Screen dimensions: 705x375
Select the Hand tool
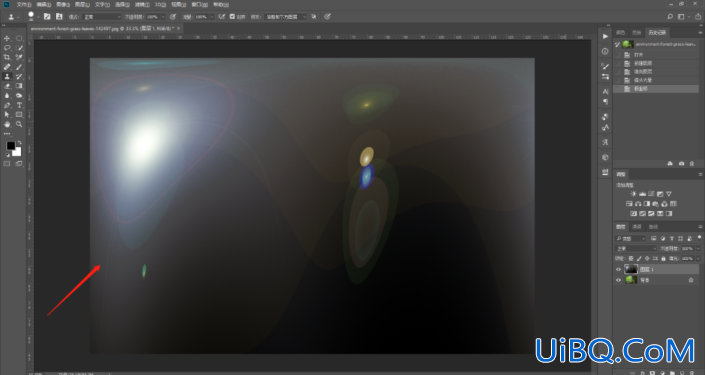coord(7,124)
